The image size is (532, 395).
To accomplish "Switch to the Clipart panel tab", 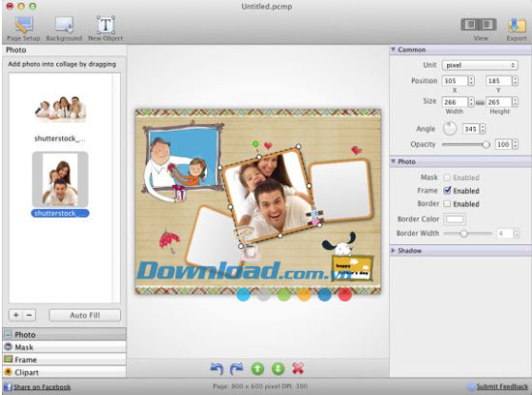I will click(x=64, y=372).
